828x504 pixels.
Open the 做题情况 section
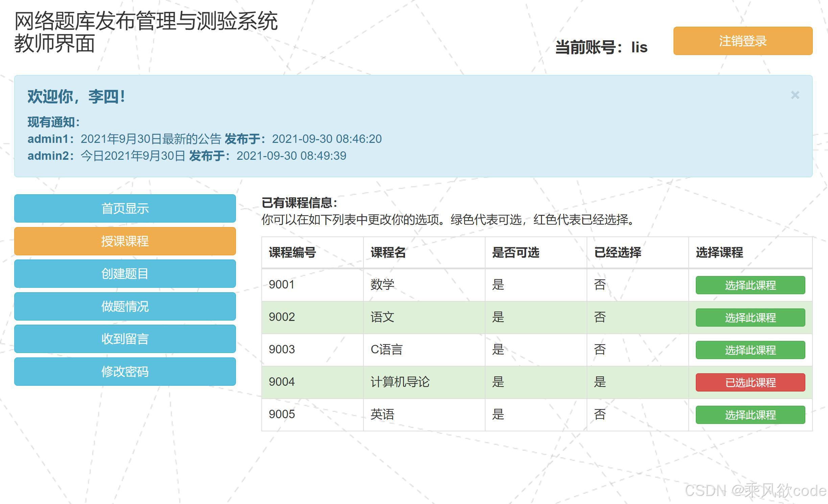125,307
